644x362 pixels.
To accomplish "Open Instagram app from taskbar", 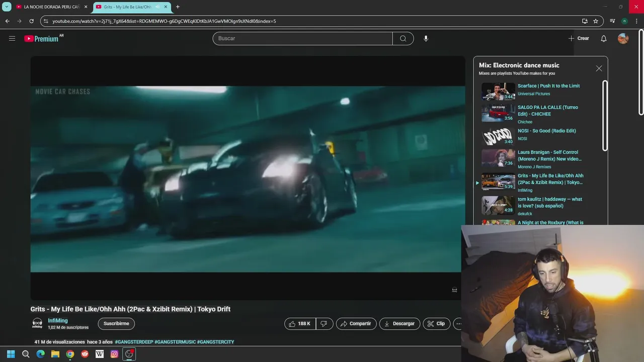I will (x=114, y=354).
